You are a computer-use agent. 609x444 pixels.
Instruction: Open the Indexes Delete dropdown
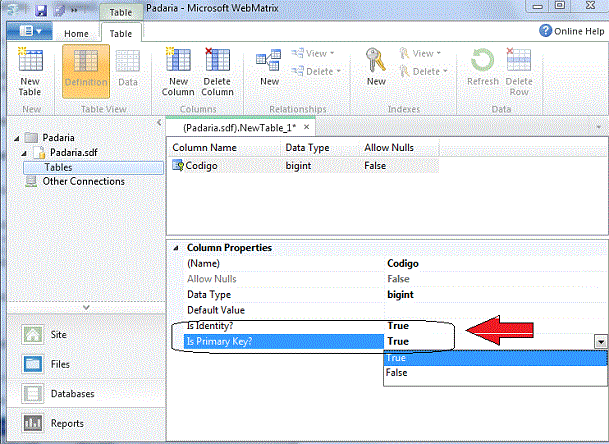[x=423, y=71]
